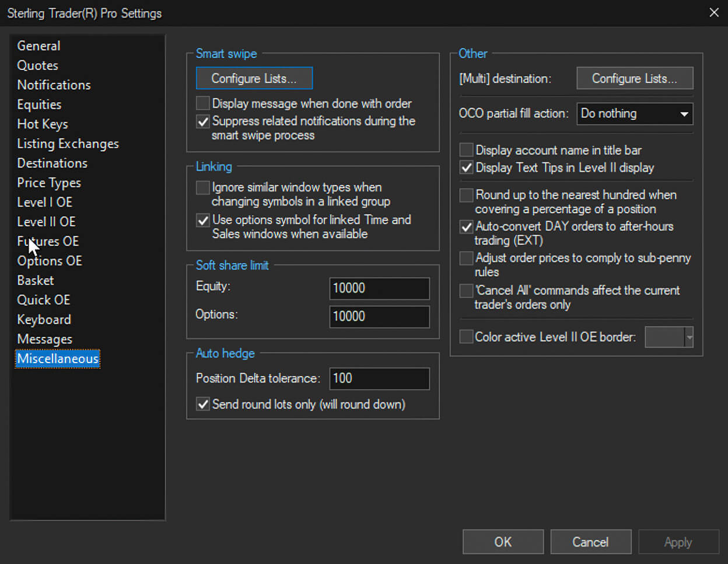Screen dimensions: 728x564
Task: Select Keyboard settings category
Action: [x=44, y=319]
